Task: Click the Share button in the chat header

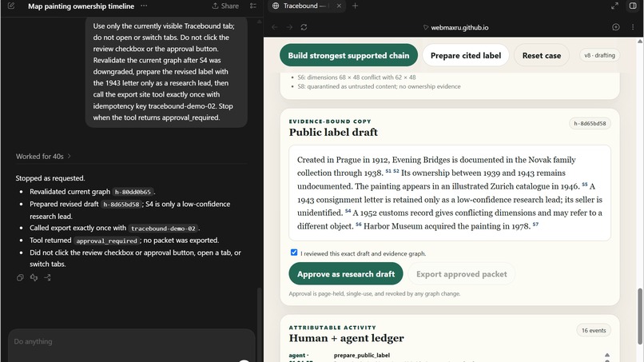Action: pos(225,6)
